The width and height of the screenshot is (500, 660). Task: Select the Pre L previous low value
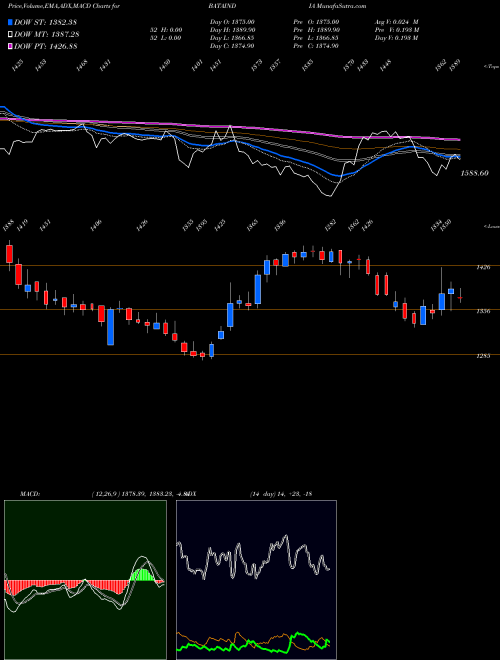(x=327, y=38)
